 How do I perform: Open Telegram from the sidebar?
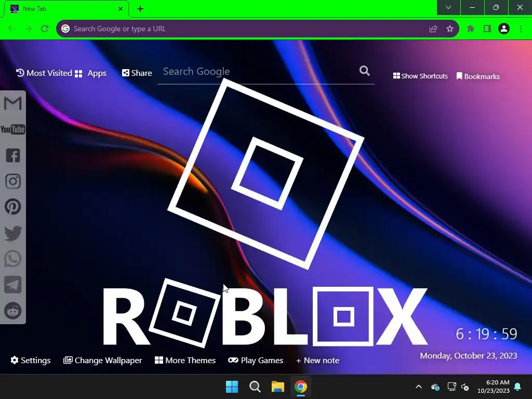click(x=13, y=285)
